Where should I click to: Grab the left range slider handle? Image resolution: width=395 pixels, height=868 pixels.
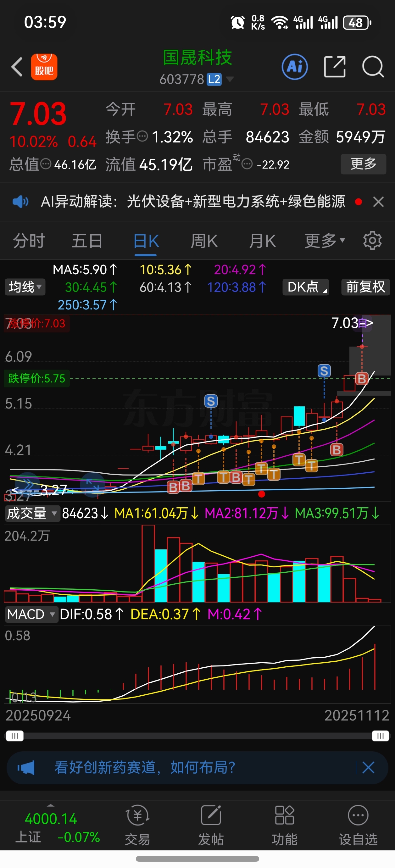(x=14, y=736)
